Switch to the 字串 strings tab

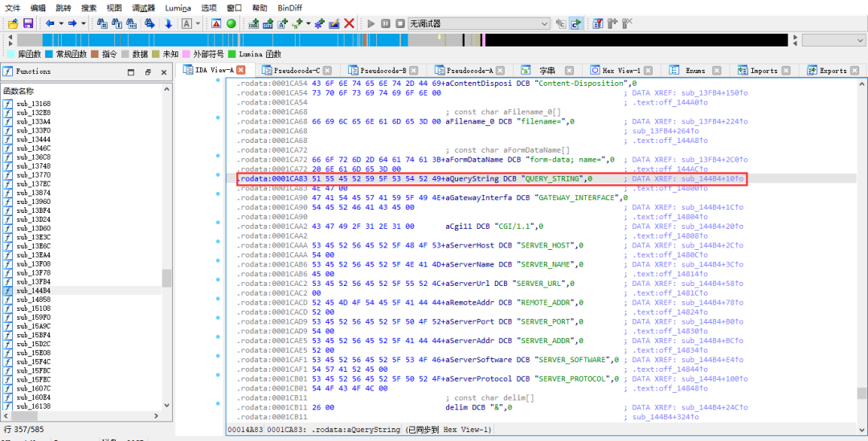[x=547, y=70]
